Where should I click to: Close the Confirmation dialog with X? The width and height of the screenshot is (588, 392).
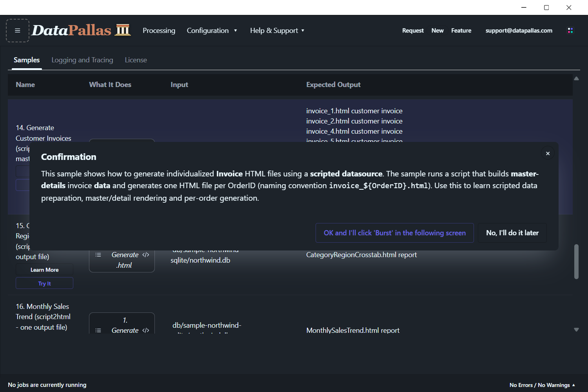pos(548,153)
